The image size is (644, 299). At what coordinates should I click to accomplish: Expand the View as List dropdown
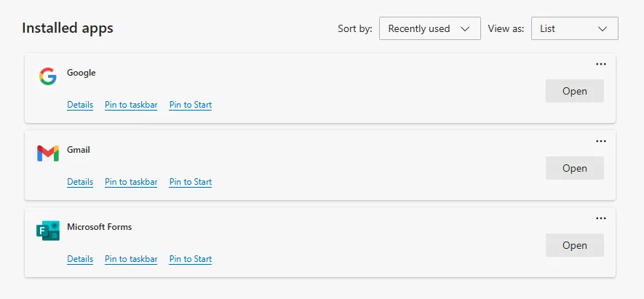click(x=574, y=28)
